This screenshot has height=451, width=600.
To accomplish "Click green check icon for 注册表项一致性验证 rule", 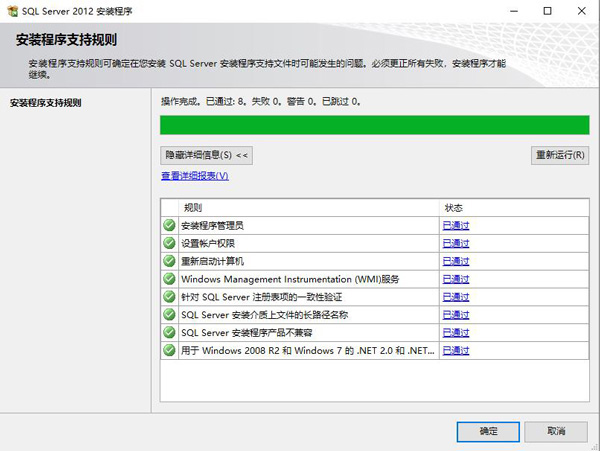I will click(169, 297).
